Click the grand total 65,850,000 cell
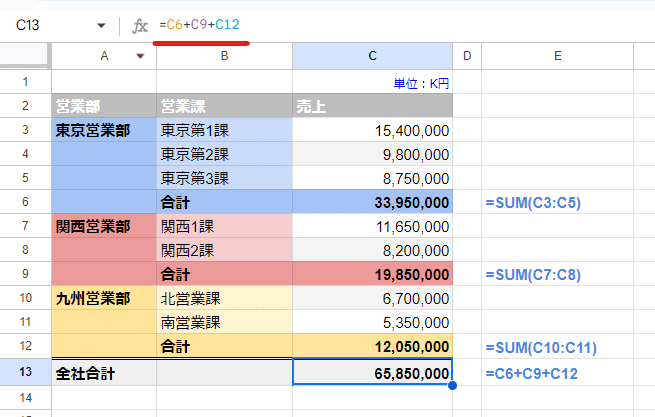655x417 pixels. pyautogui.click(x=373, y=372)
